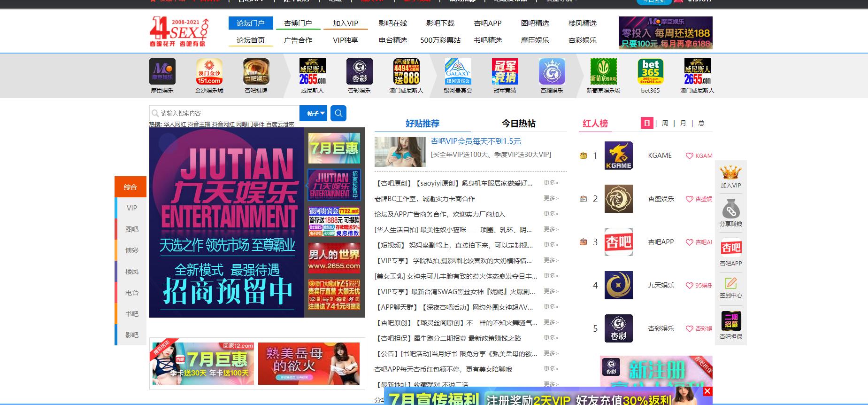
Task: Click the crown 加入VIP icon in floating sidebar
Action: click(x=731, y=173)
